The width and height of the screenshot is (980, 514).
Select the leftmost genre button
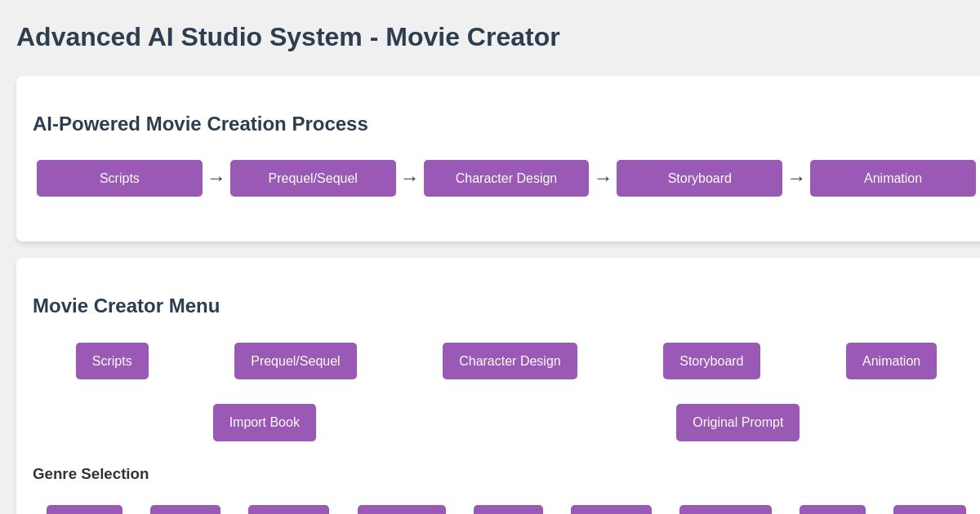click(x=85, y=512)
